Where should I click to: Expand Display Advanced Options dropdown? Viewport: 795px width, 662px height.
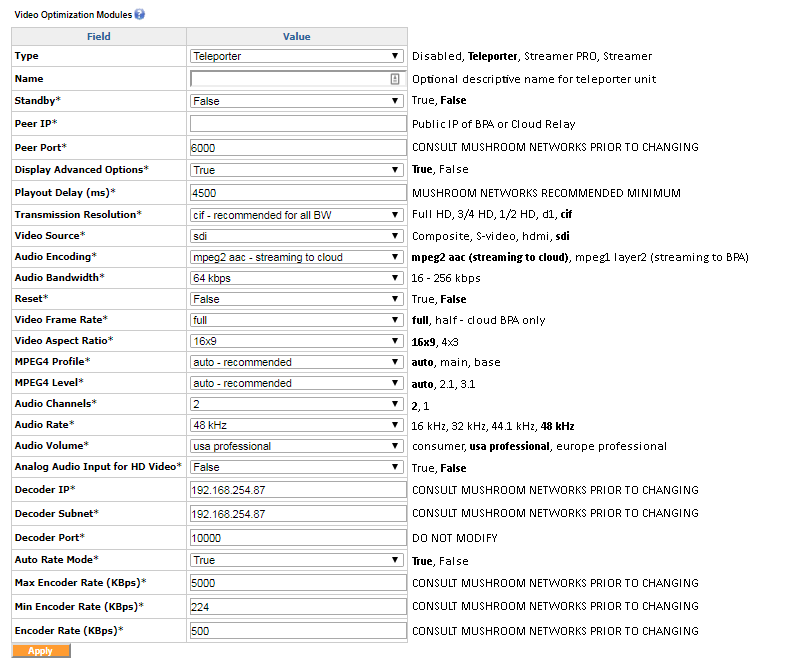click(297, 170)
